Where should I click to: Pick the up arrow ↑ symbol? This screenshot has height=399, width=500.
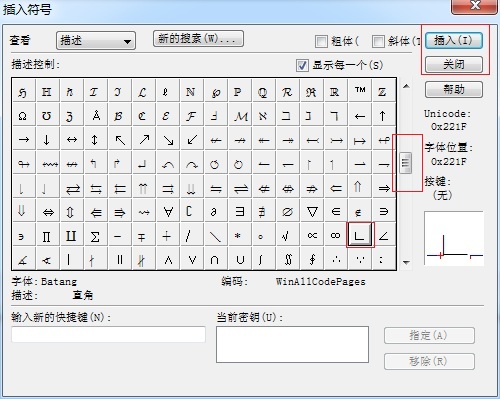coord(384,116)
